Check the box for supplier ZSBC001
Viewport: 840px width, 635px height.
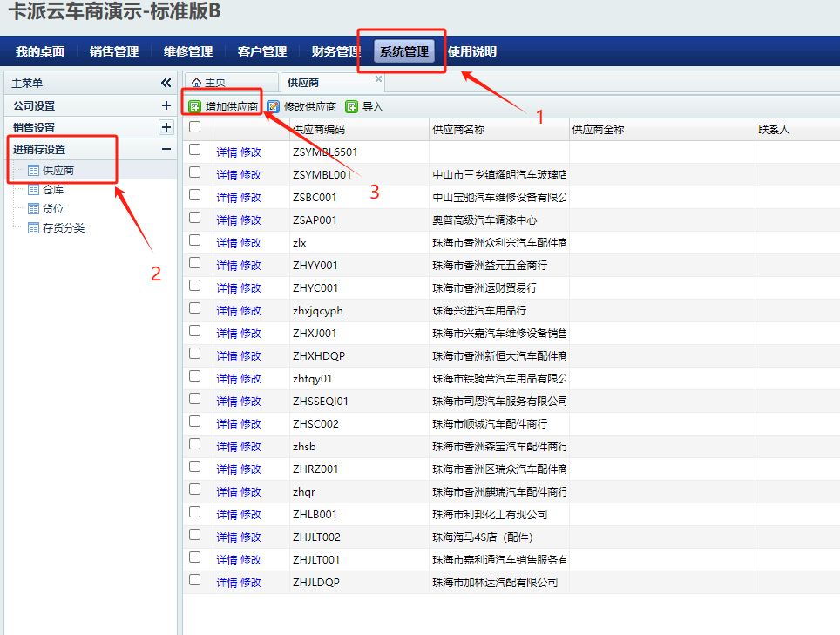pos(195,195)
